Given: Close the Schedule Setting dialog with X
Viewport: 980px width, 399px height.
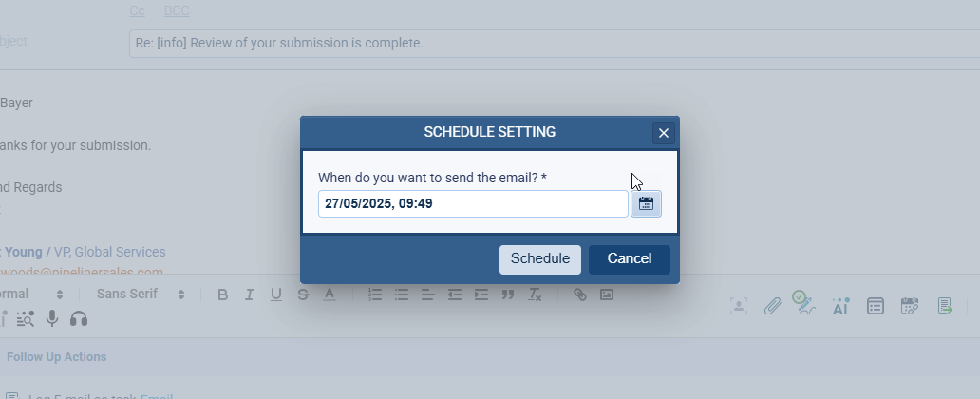Looking at the screenshot, I should point(664,133).
